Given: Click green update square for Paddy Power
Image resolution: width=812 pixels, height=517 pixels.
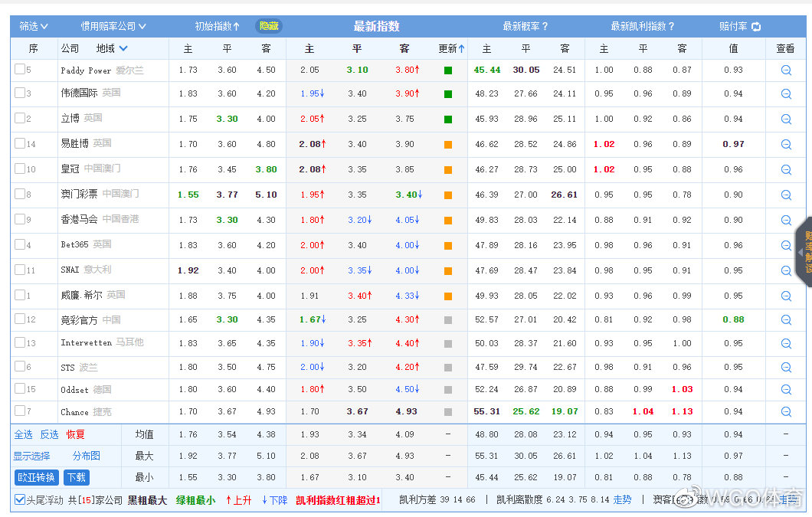Looking at the screenshot, I should (x=448, y=70).
